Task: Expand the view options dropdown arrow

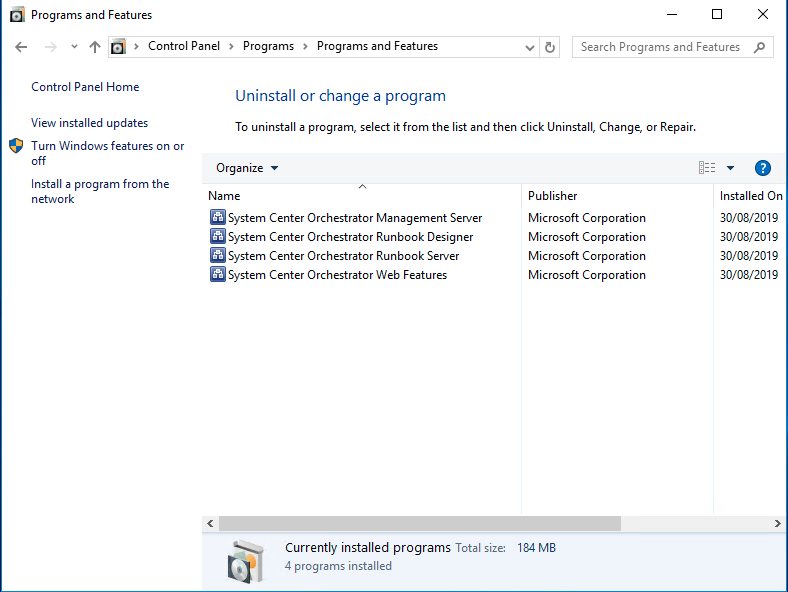Action: 730,168
